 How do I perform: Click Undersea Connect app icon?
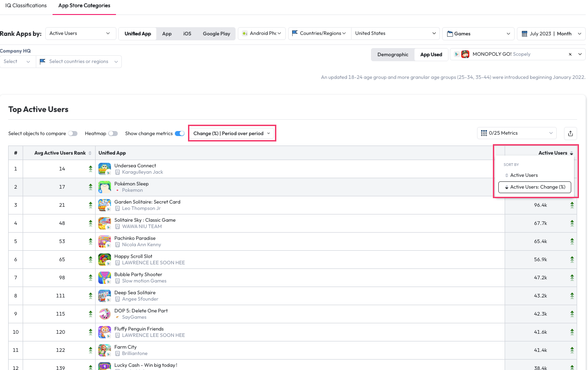(105, 169)
